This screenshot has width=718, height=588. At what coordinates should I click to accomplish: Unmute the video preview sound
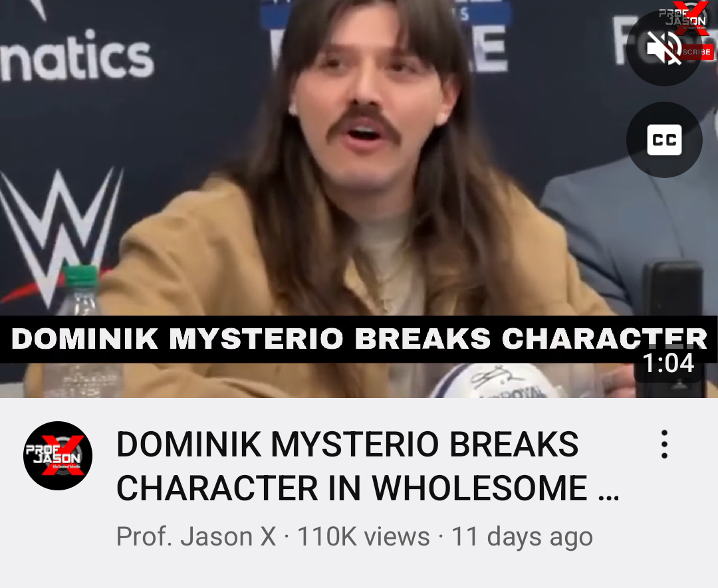tap(664, 48)
